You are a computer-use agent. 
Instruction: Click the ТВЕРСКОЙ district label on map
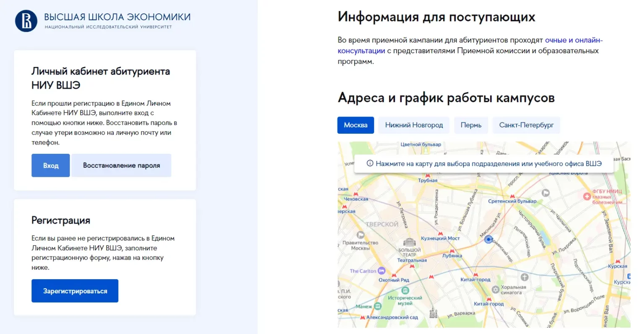(382, 224)
